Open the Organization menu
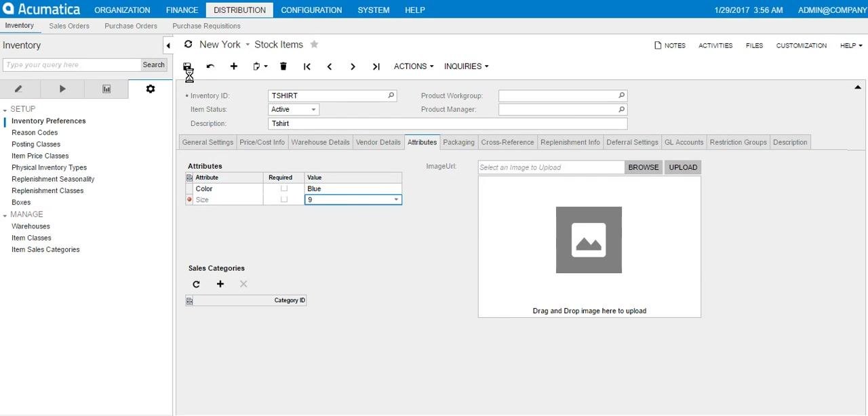868x416 pixels. (122, 10)
